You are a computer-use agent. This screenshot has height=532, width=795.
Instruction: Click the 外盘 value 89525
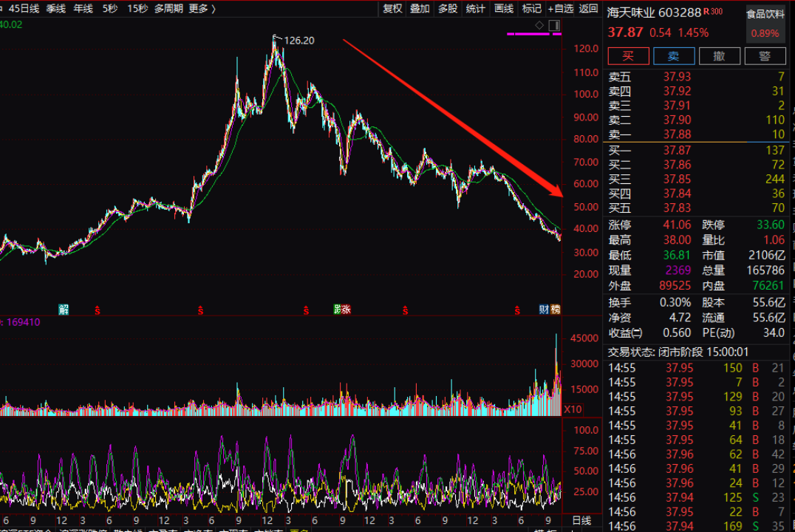tap(675, 285)
